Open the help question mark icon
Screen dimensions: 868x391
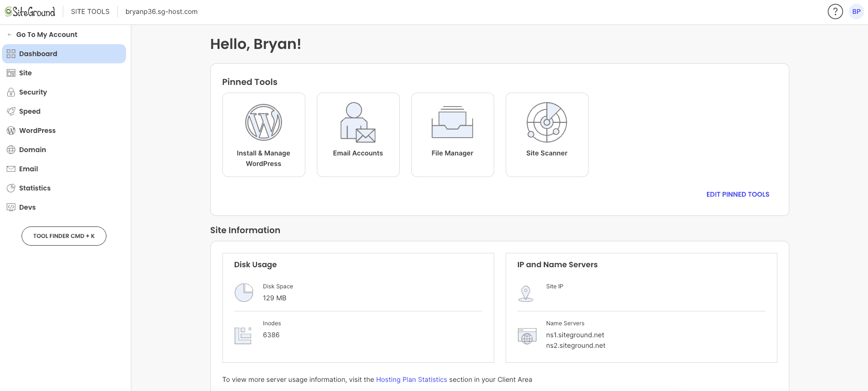(835, 12)
